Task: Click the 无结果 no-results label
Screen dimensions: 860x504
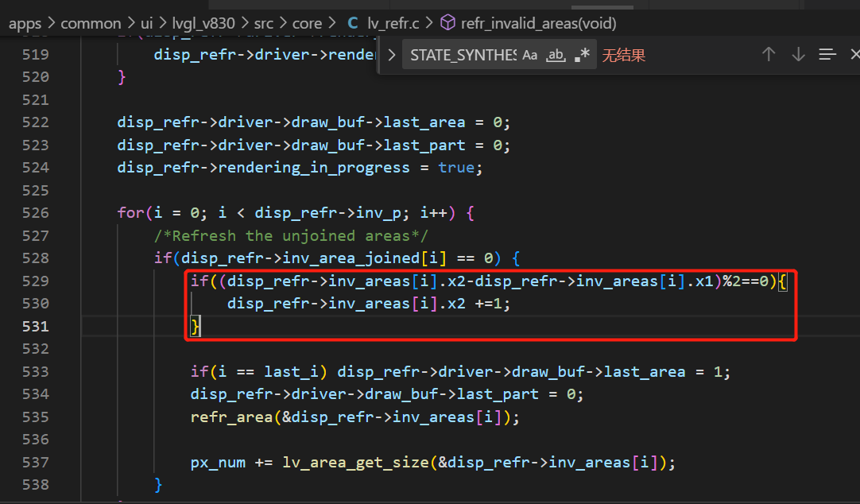Action: tap(624, 55)
